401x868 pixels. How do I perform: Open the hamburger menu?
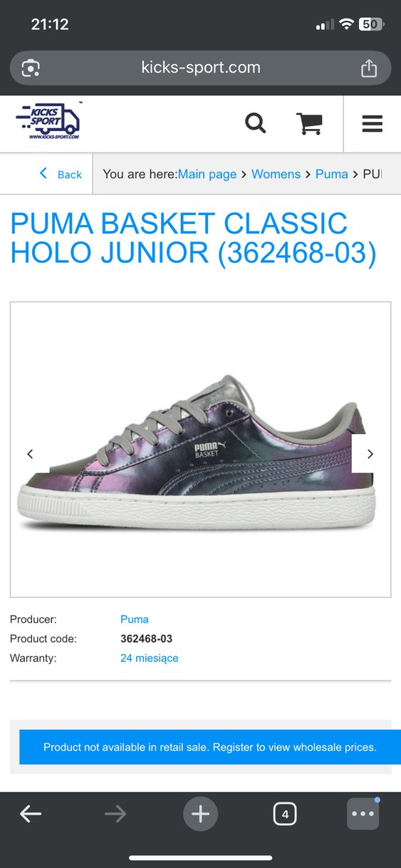pos(372,124)
